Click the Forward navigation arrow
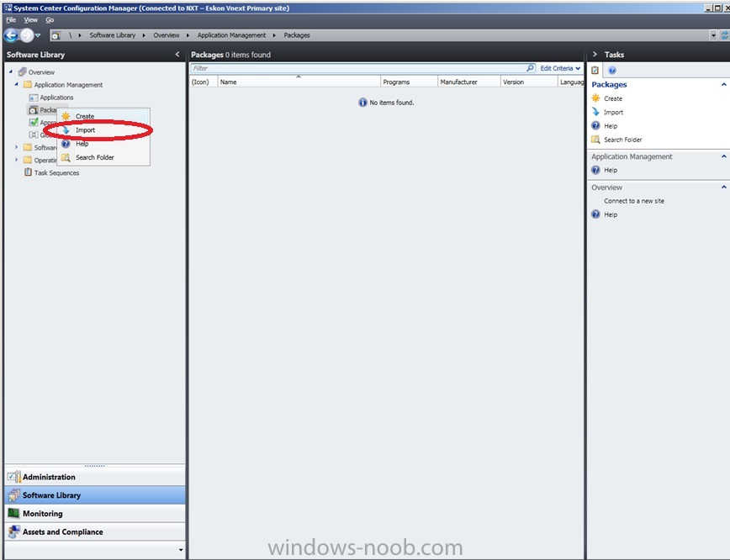Screen dimensions: 730x560 [27, 35]
